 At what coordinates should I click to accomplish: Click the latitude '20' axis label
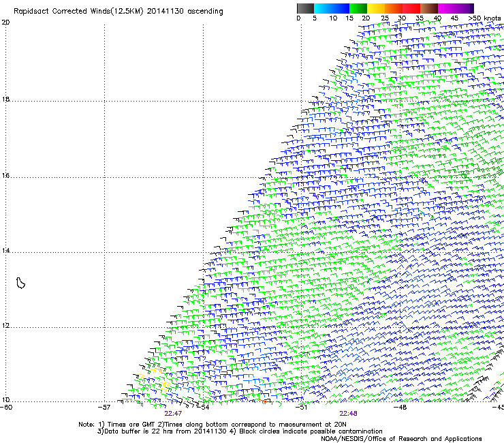pyautogui.click(x=5, y=22)
